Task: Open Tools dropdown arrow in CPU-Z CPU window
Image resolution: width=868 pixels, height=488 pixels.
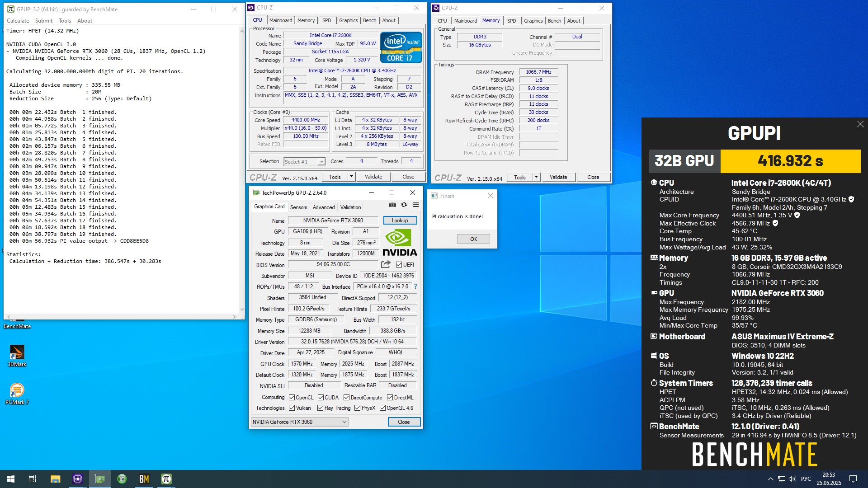Action: click(x=351, y=177)
